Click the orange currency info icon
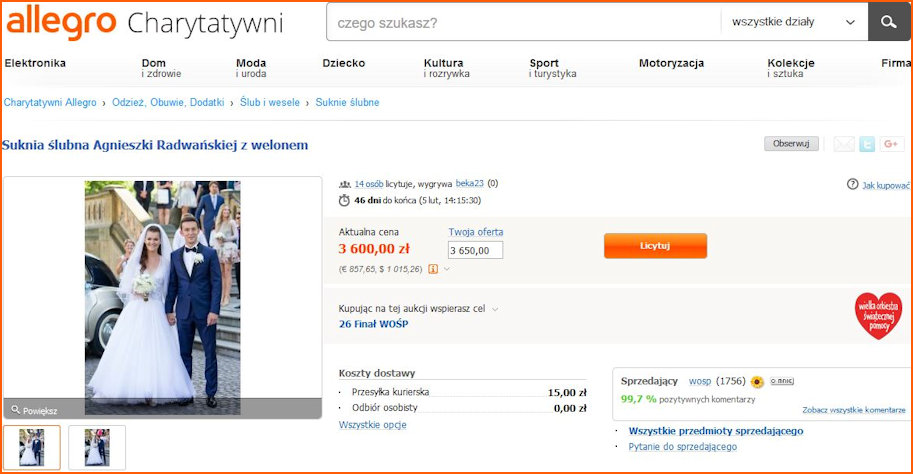This screenshot has height=474, width=913. (433, 269)
